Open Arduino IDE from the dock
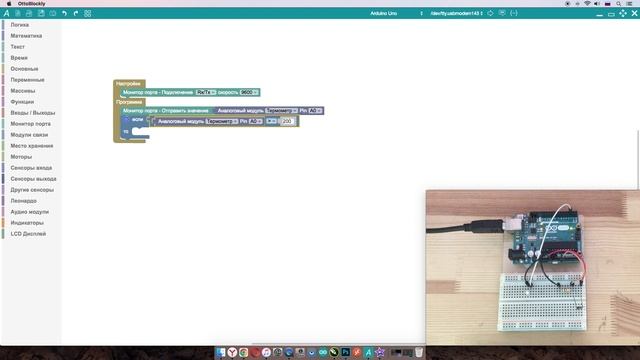640x360 pixels. pyautogui.click(x=323, y=353)
